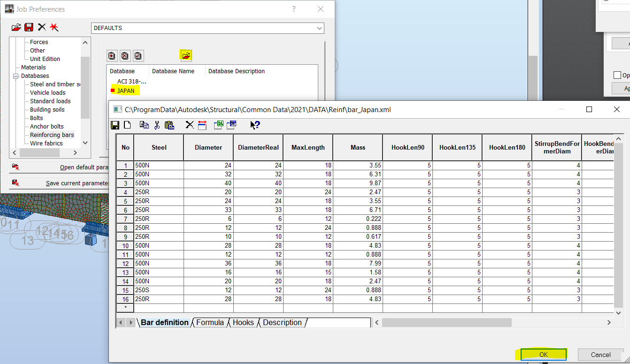
Task: Export bar definitions to Word
Action: [x=230, y=125]
